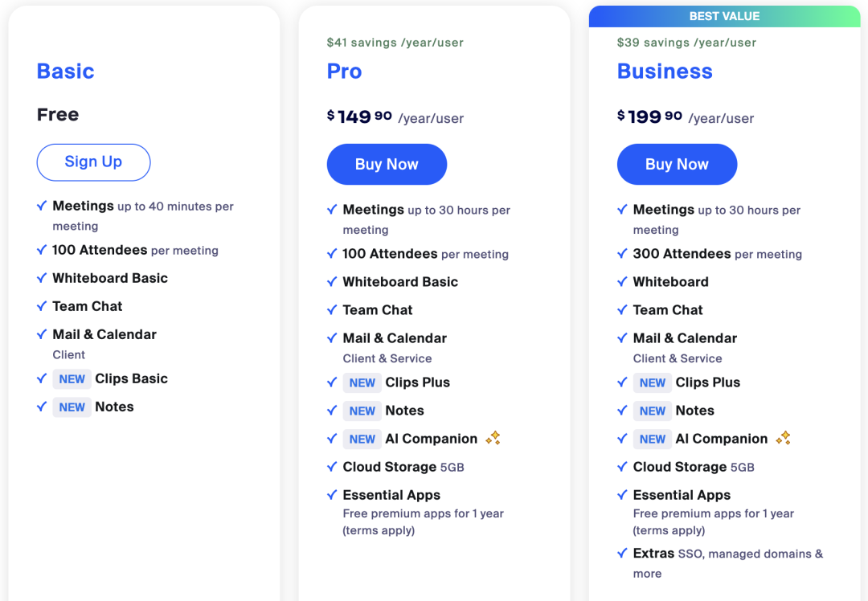Click Whiteboard feature in Business plan
The width and height of the screenshot is (868, 601).
tap(670, 282)
